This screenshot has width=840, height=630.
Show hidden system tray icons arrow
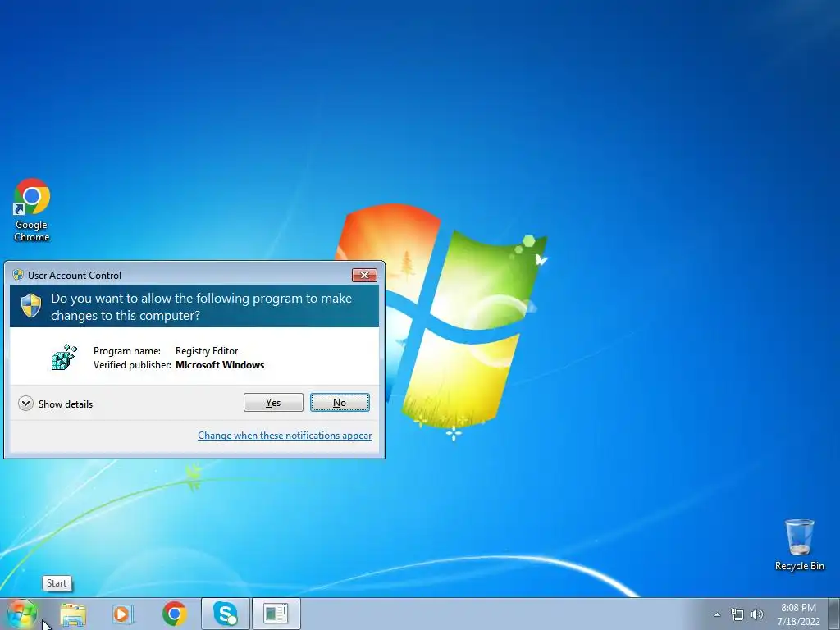click(x=717, y=614)
